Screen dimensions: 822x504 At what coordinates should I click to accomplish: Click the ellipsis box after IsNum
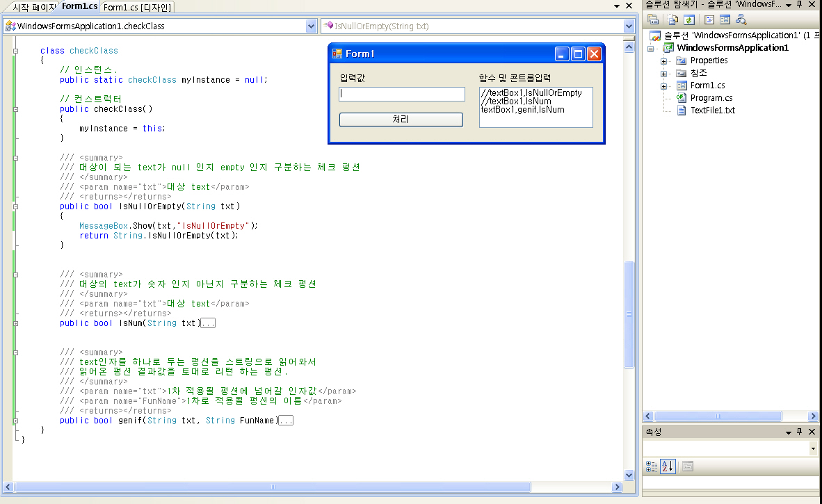coord(208,323)
